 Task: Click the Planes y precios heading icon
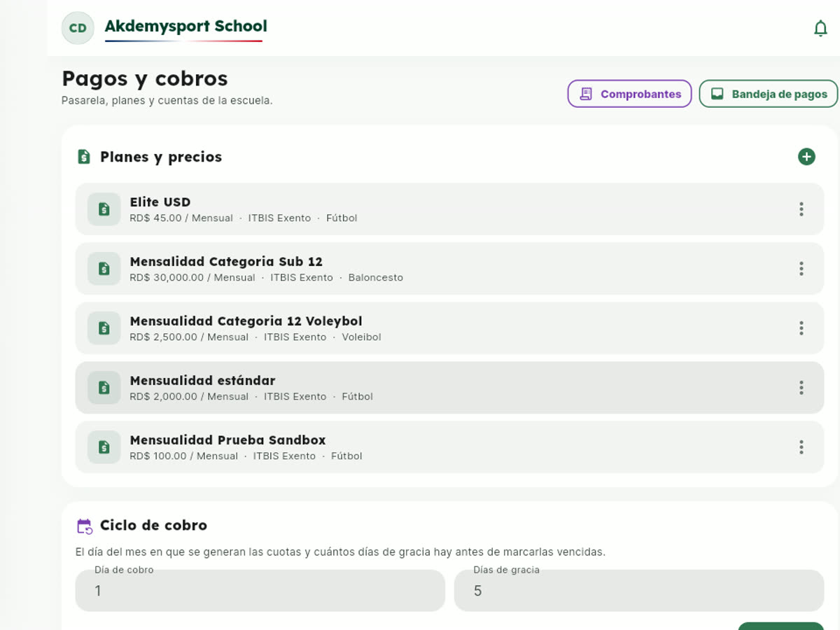pos(84,157)
